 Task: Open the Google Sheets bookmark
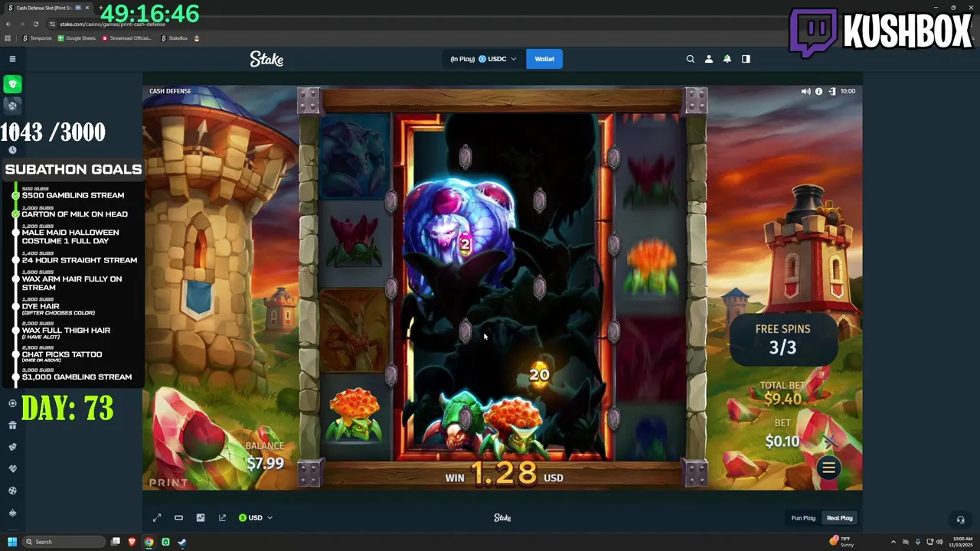(77, 38)
